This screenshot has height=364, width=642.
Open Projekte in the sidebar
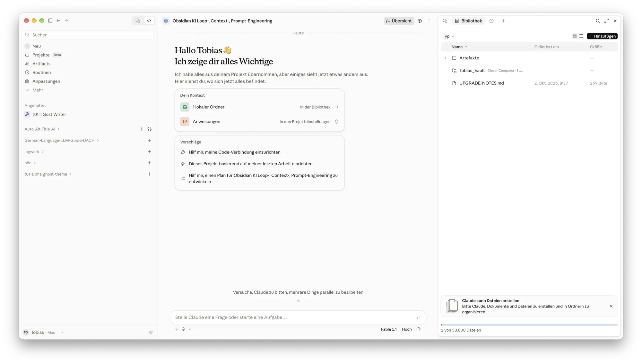pos(88,55)
